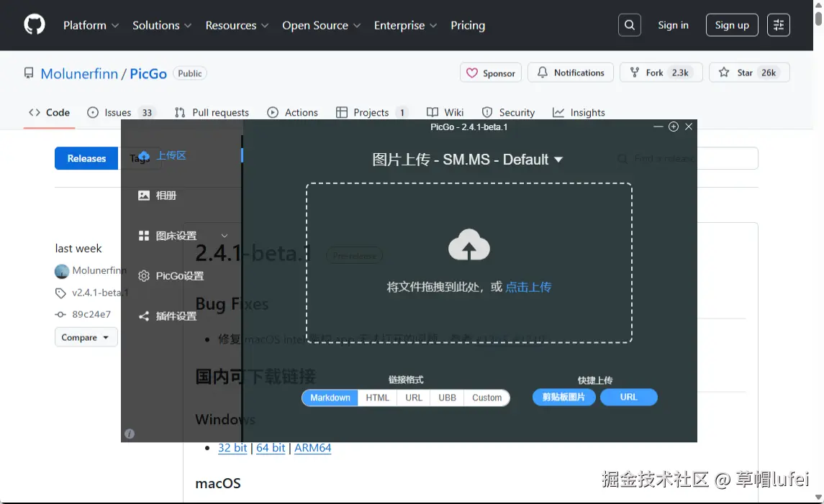The width and height of the screenshot is (824, 504).
Task: Download the Windows ARM64 link
Action: tap(312, 448)
